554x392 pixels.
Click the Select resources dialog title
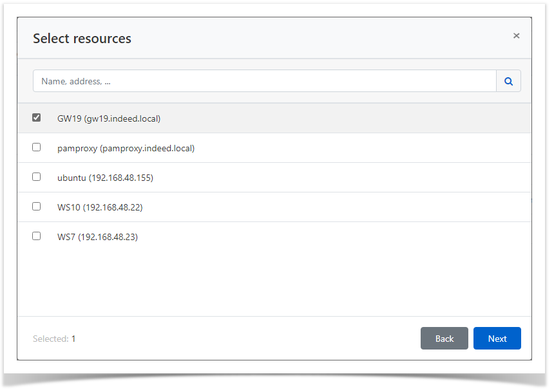(x=82, y=39)
